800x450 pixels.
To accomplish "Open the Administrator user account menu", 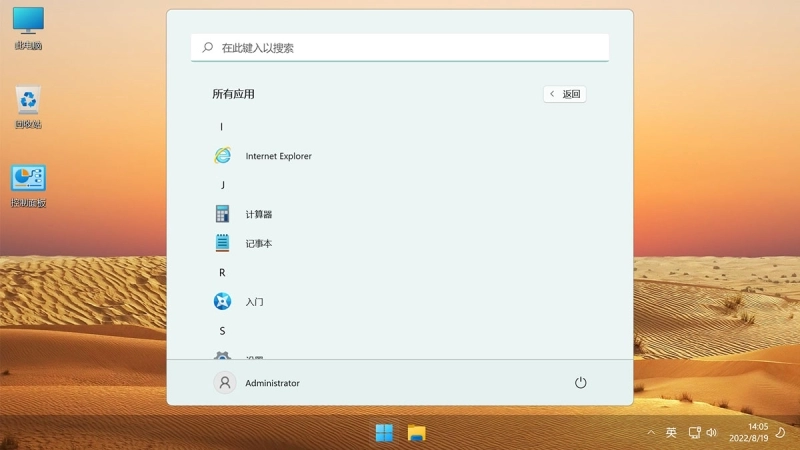I will pos(257,383).
